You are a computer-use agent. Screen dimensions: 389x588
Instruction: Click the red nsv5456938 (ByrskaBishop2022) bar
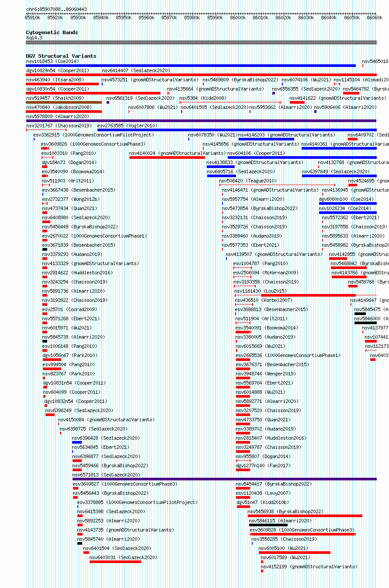[x=305, y=516]
